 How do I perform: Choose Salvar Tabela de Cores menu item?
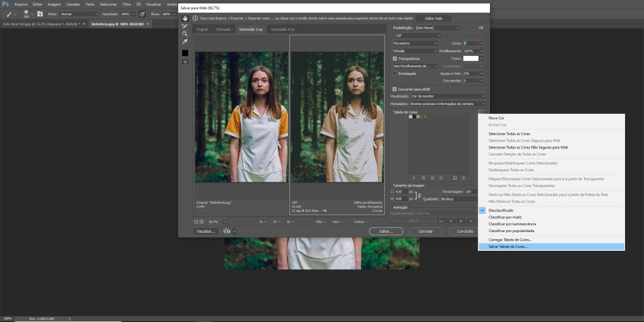(509, 247)
